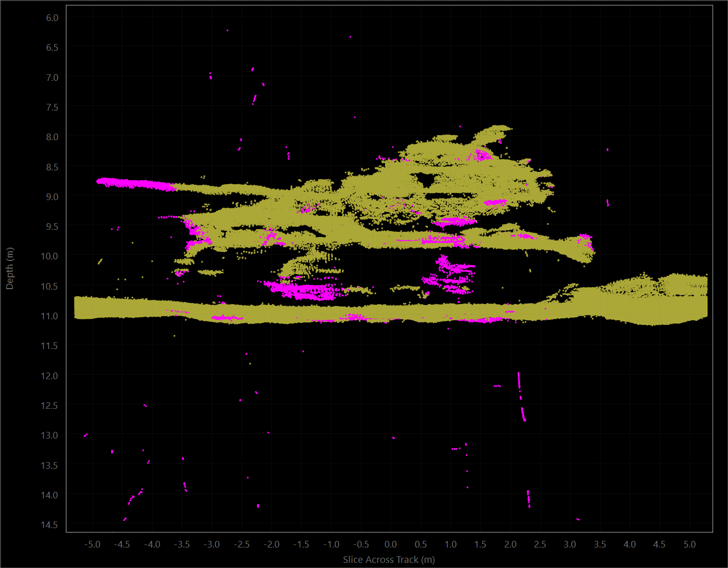
Task: Click the 0.0 tick label on horizontal axis
Action: (391, 544)
